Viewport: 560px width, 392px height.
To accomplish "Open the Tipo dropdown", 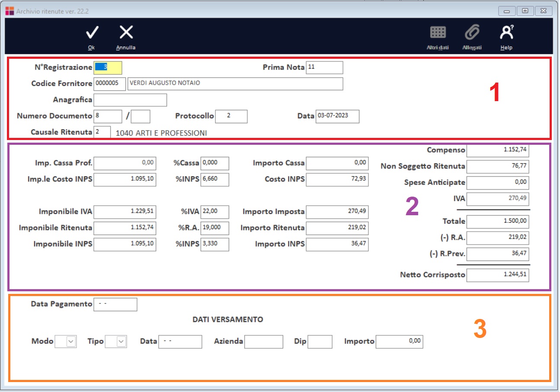I will point(115,341).
